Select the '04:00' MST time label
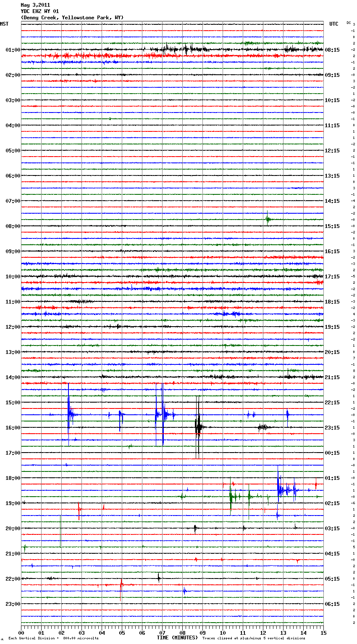 pyautogui.click(x=13, y=126)
